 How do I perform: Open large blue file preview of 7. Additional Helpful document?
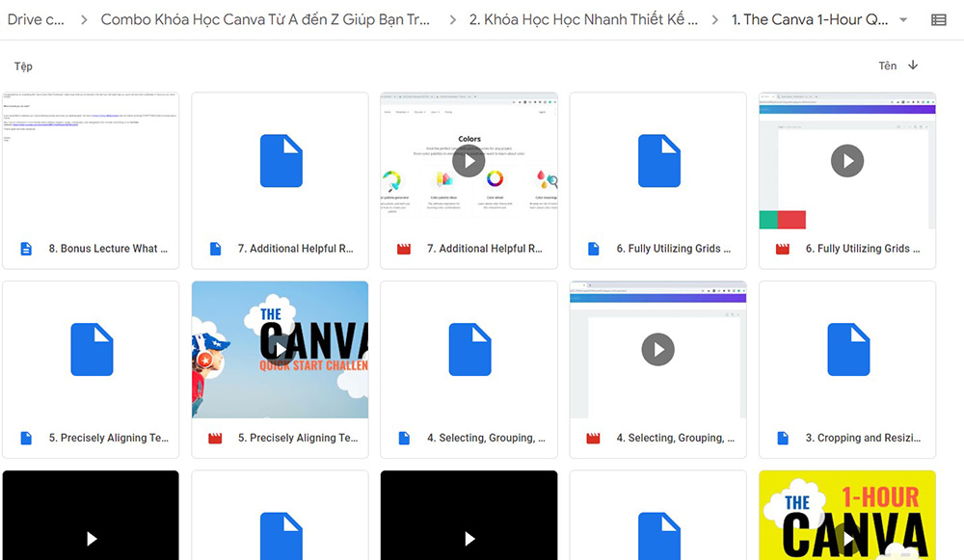point(281,161)
